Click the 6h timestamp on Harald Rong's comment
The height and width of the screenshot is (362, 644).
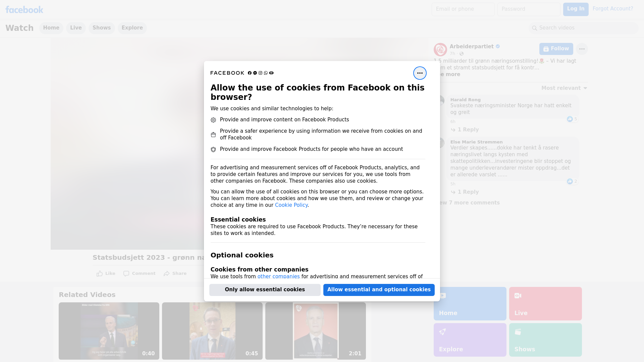click(453, 122)
